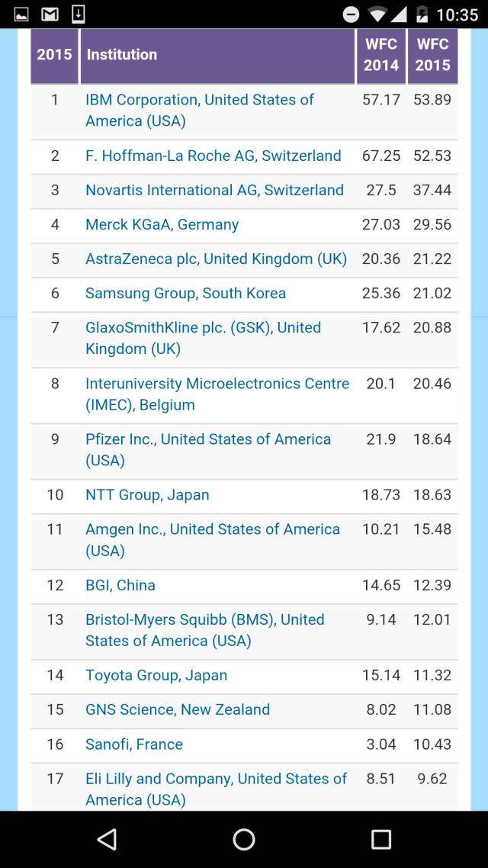The width and height of the screenshot is (488, 868).
Task: Open the BGI, China link
Action: click(120, 585)
